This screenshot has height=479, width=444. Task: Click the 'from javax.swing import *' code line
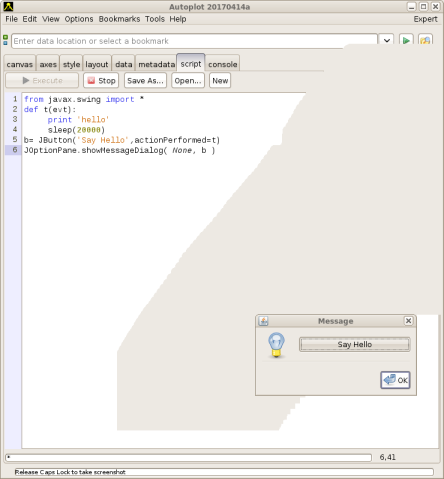84,99
